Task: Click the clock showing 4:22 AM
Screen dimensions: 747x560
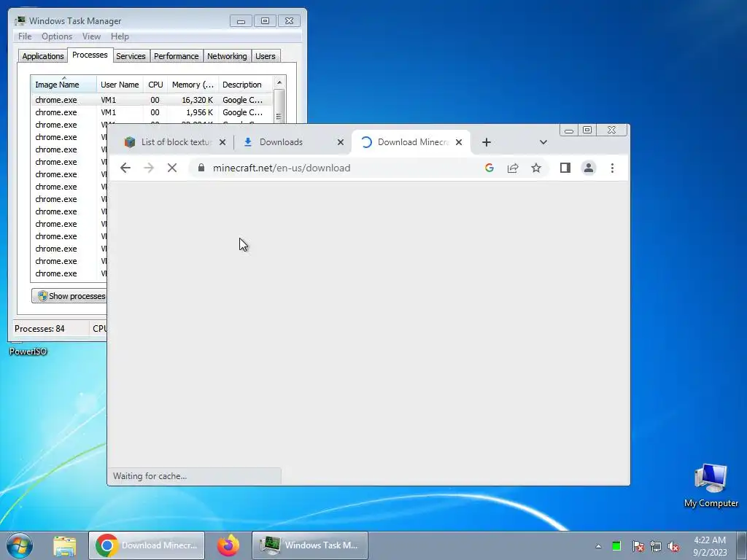Action: point(710,546)
